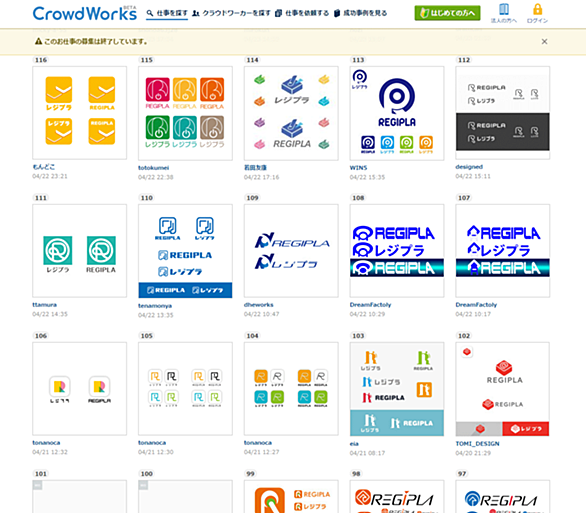Viewport: 586px width, 513px height.
Task: Open entry 102 red cube REGIPLA thumbnail
Action: [x=503, y=389]
